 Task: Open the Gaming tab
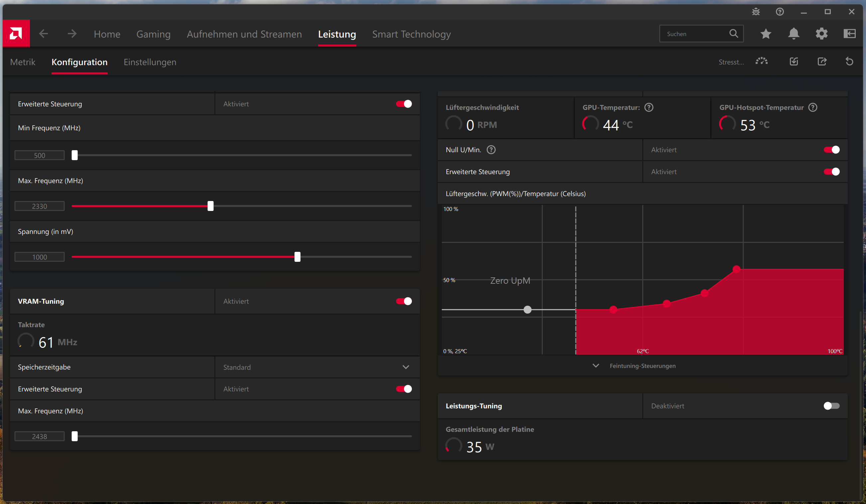153,34
